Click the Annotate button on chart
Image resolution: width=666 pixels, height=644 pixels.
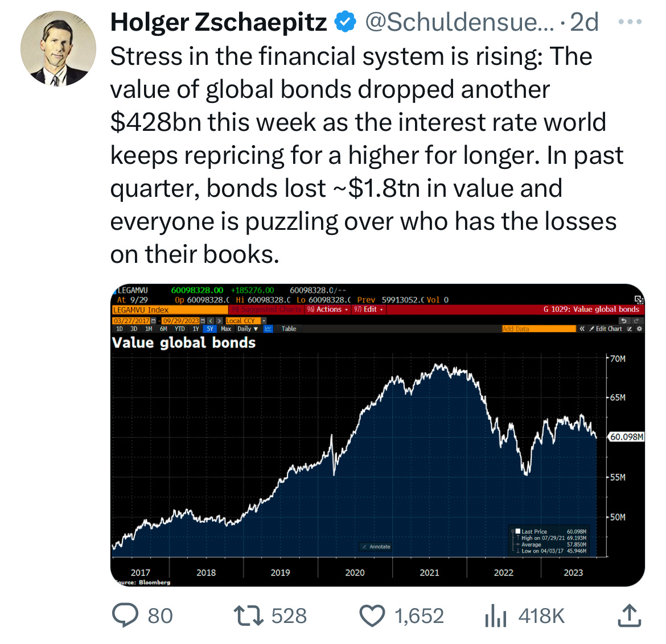[376, 547]
